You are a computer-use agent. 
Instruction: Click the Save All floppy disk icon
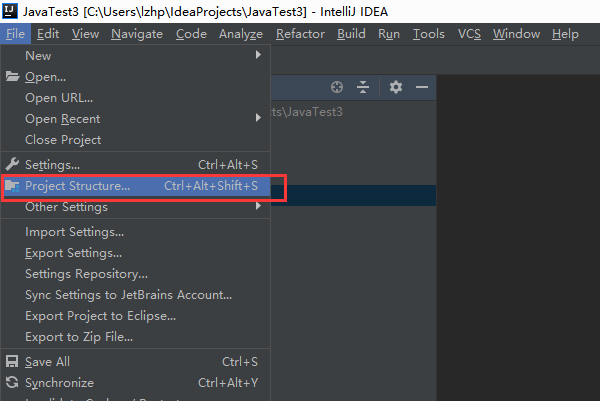[x=12, y=362]
